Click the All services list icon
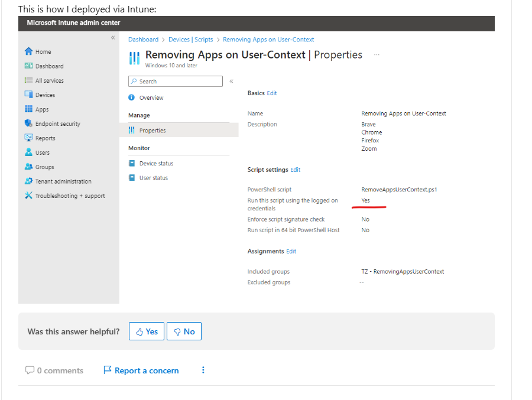Screen dimensions: 532x400 pyautogui.click(x=28, y=80)
